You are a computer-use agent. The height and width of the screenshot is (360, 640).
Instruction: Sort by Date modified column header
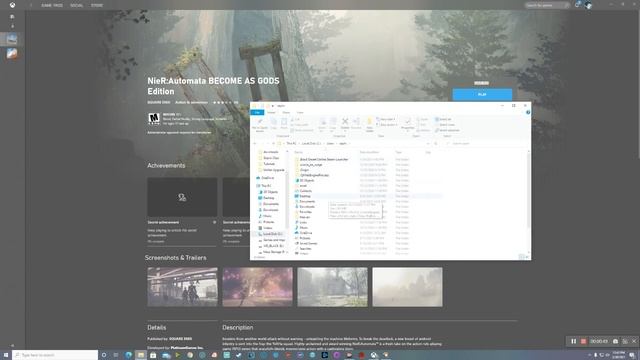[369, 152]
